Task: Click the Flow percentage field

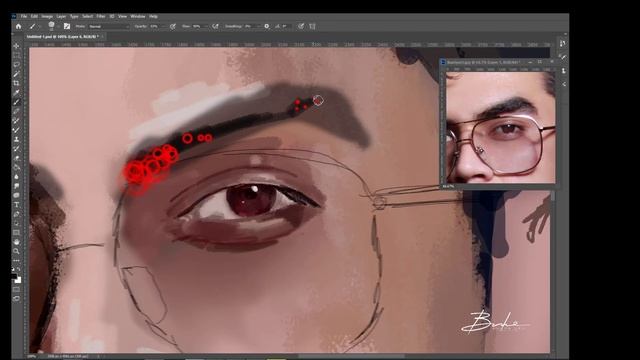Action: point(198,26)
